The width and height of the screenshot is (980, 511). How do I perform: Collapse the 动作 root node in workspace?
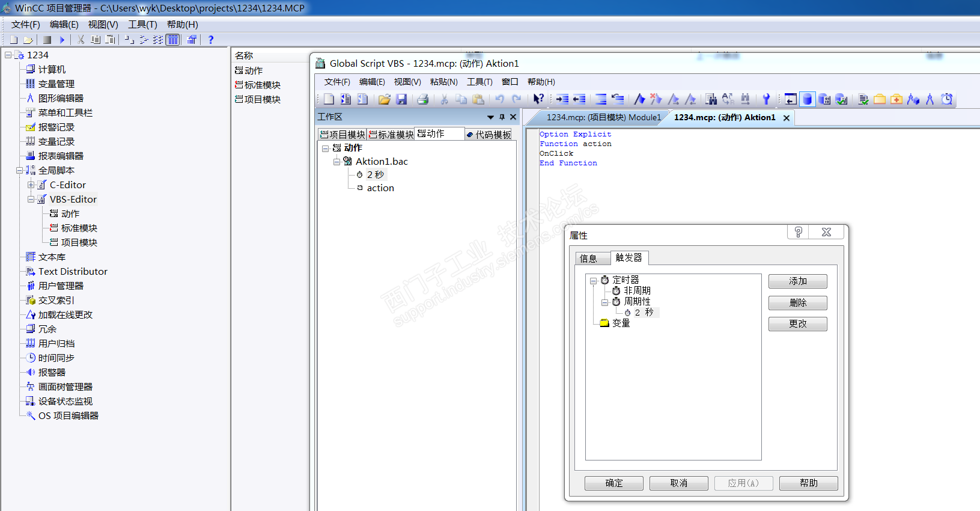pyautogui.click(x=325, y=148)
